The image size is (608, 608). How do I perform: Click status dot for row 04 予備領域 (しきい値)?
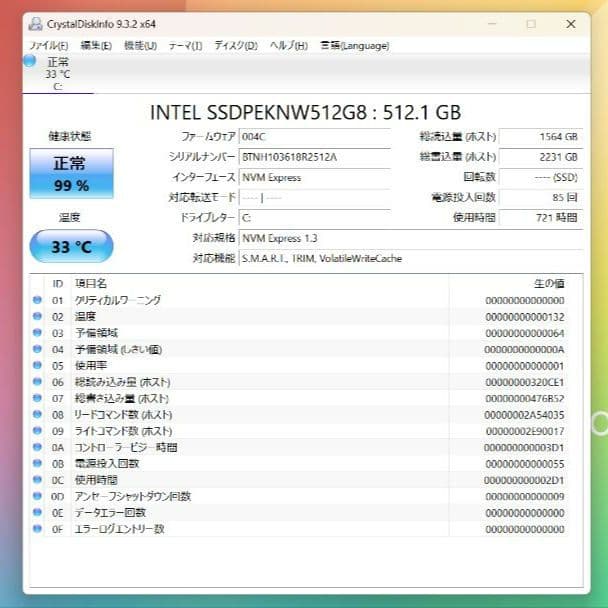pyautogui.click(x=37, y=349)
